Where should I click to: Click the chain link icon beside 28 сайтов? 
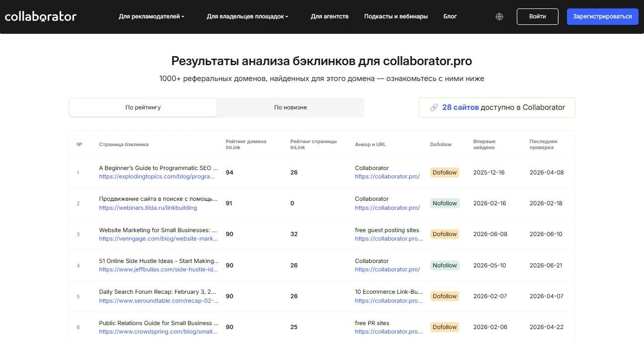point(434,107)
